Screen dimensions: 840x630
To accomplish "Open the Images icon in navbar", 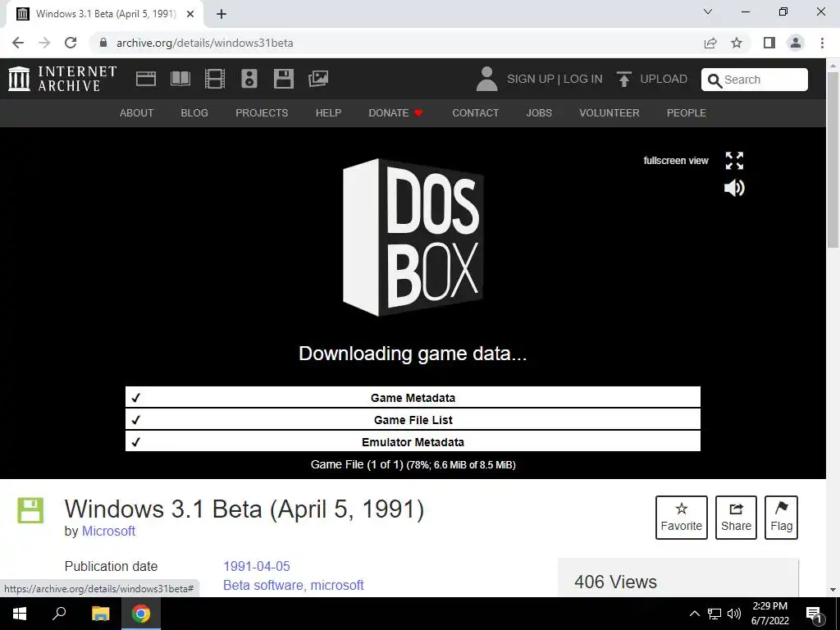I will [318, 79].
